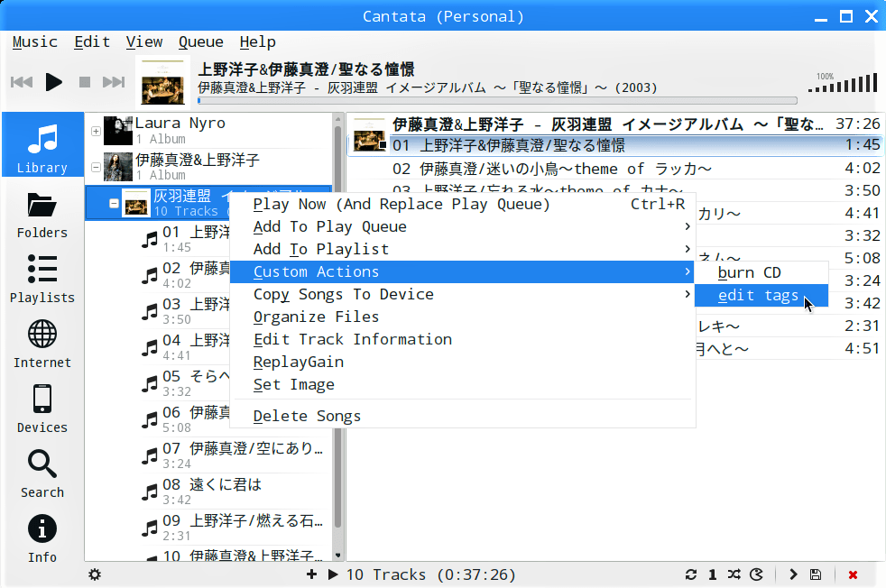This screenshot has width=886, height=588.
Task: Open the Edit menu
Action: tap(92, 41)
